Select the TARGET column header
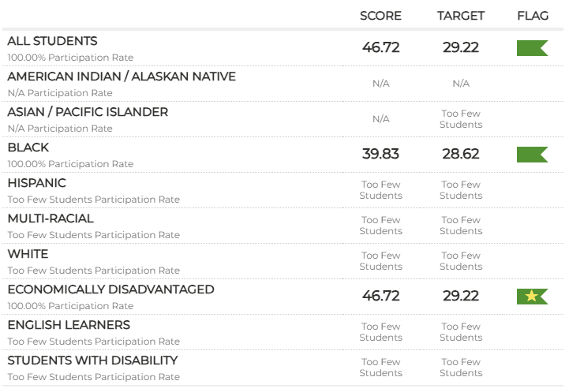This screenshot has height=392, width=569. 461,16
